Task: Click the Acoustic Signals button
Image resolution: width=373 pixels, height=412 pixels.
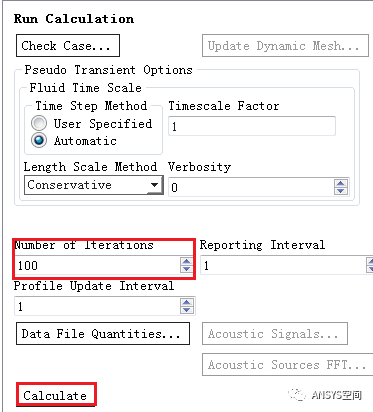Action: tap(275, 333)
